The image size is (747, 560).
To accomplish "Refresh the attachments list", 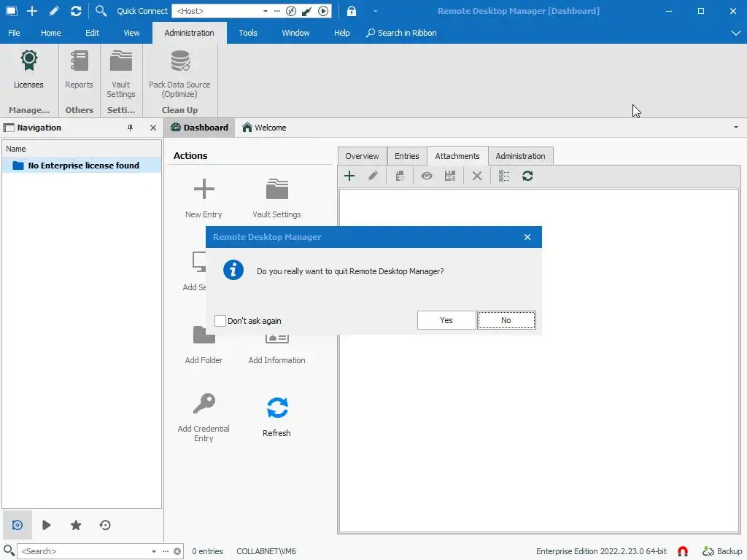I will [x=527, y=176].
